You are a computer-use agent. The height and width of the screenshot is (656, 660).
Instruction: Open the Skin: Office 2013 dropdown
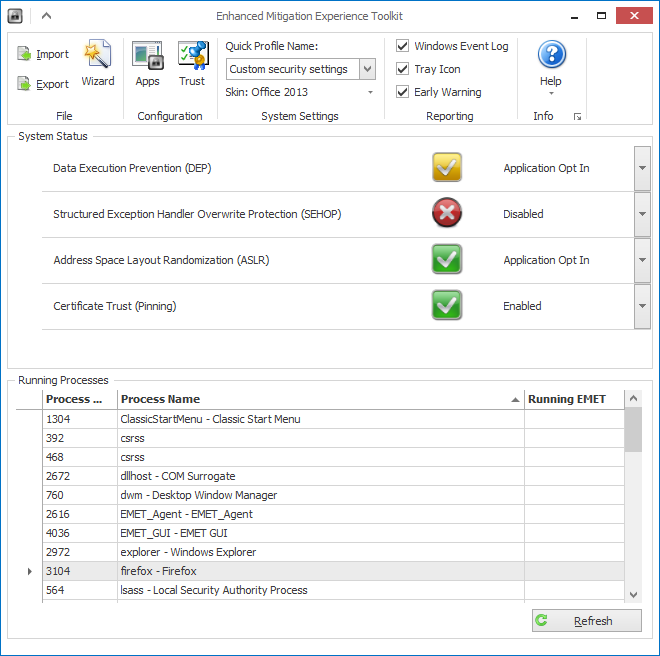pyautogui.click(x=370, y=92)
